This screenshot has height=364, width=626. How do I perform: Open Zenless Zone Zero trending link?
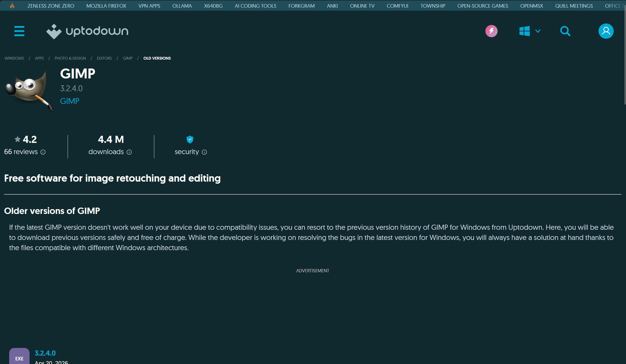coord(51,6)
